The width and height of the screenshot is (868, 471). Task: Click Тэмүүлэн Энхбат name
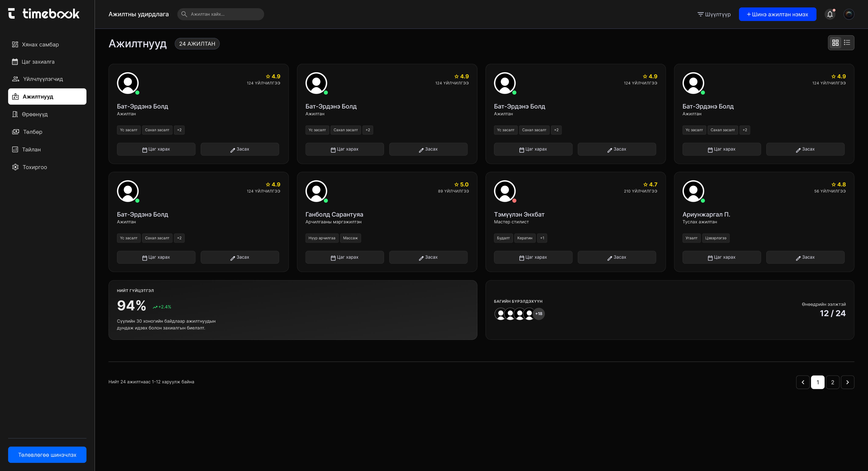519,215
